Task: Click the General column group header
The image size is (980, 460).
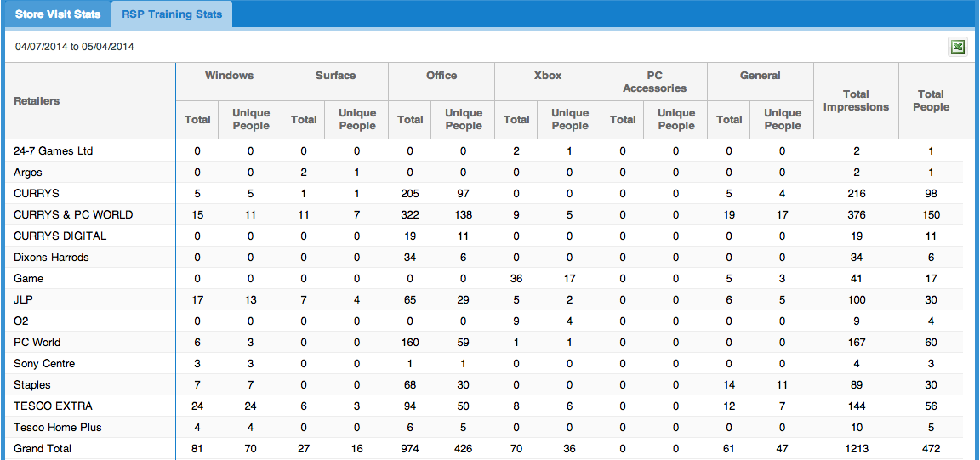Action: 761,76
